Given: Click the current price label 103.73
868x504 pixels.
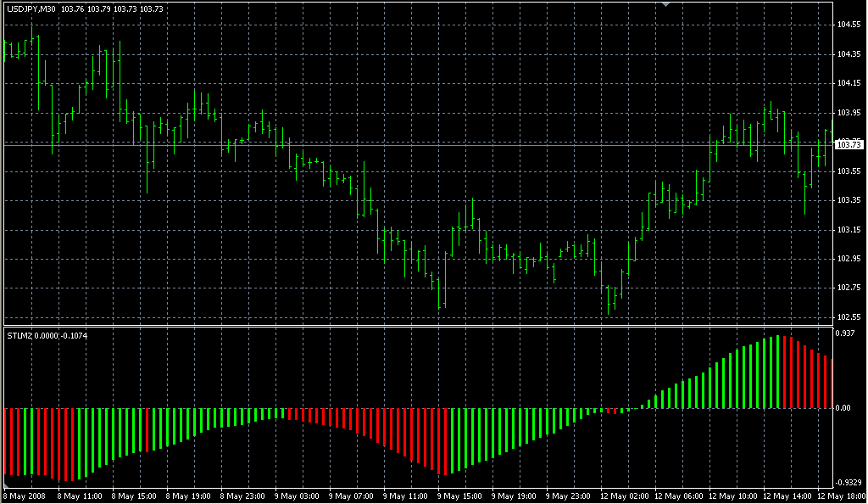Looking at the screenshot, I should [x=849, y=145].
